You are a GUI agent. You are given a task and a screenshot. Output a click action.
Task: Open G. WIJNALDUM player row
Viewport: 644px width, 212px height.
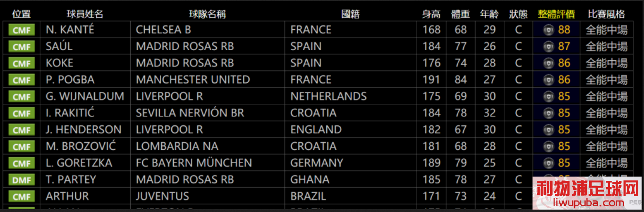(321, 97)
